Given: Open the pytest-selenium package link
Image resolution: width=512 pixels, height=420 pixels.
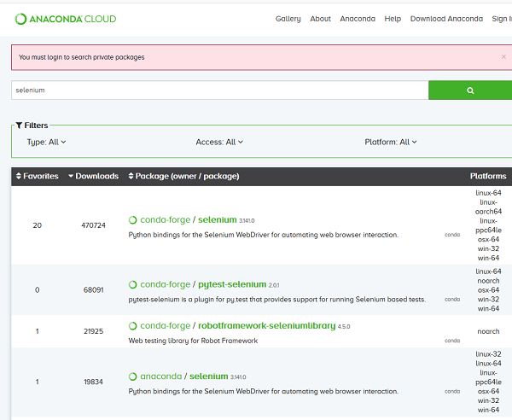Looking at the screenshot, I should 232,285.
